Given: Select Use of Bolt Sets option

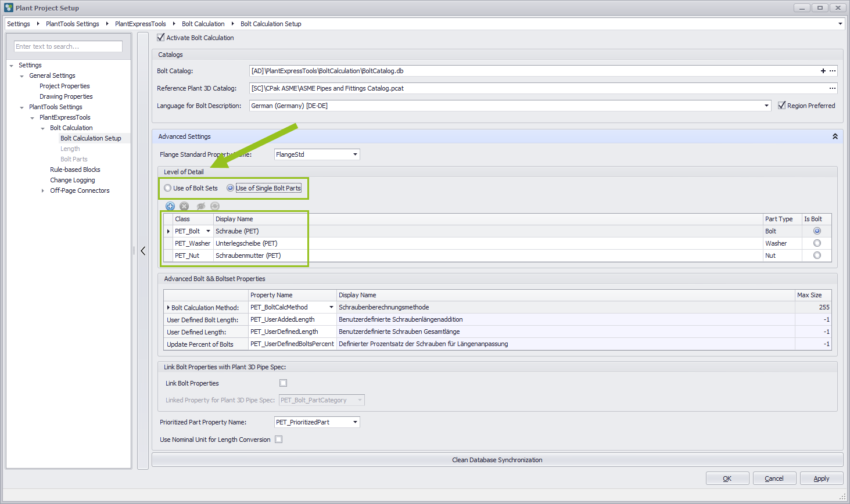Looking at the screenshot, I should point(167,188).
